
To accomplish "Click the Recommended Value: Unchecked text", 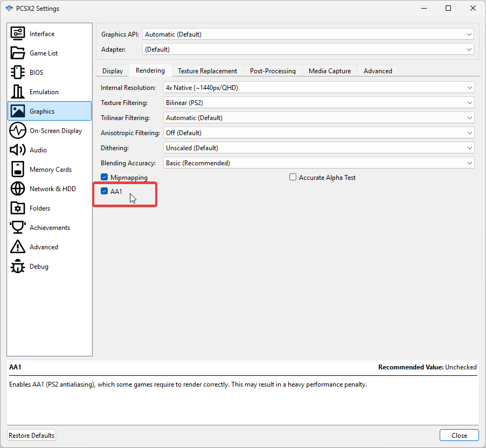I will (427, 367).
